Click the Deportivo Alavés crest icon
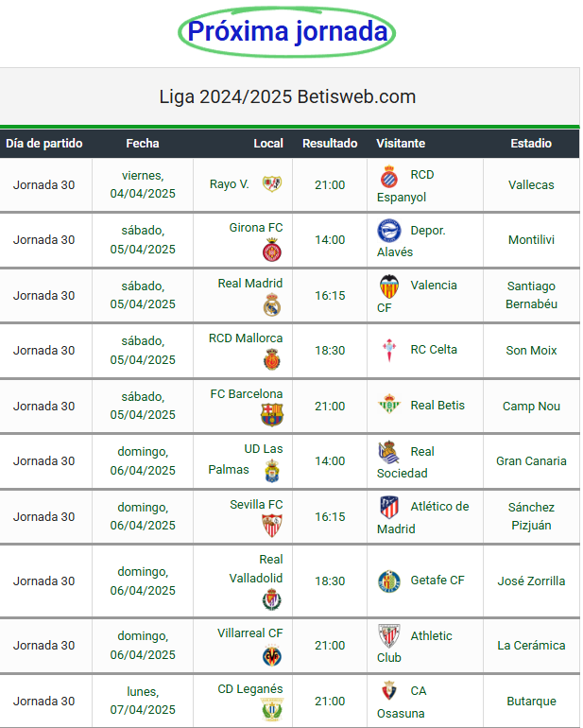This screenshot has height=728, width=583. pyautogui.click(x=389, y=231)
